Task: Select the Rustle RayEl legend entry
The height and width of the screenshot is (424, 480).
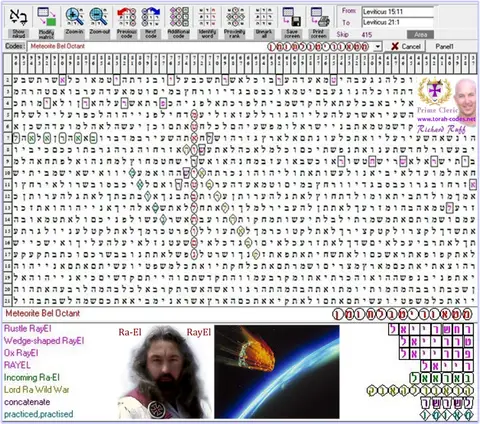Action: tap(28, 329)
